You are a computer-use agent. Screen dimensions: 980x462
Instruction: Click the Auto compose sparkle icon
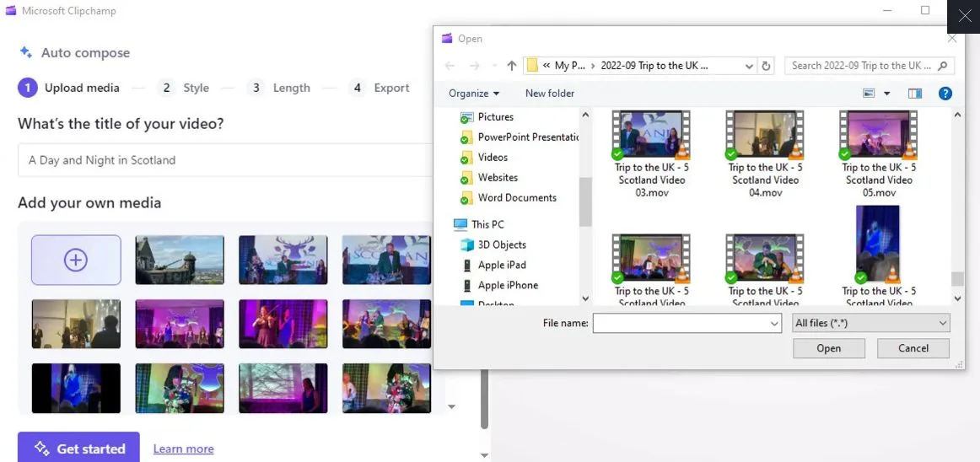click(25, 52)
